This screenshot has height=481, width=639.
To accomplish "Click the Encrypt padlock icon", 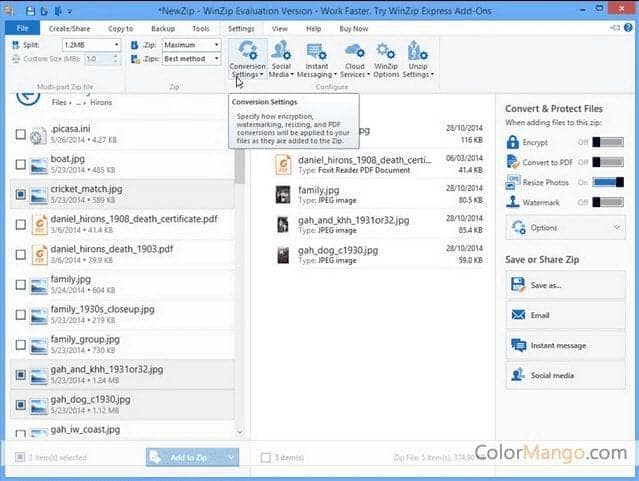I will (x=512, y=142).
